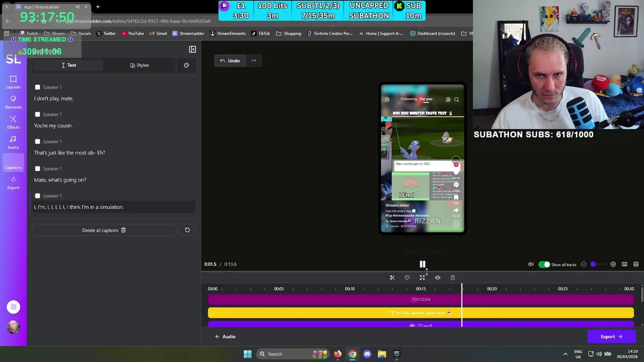Mute the preview volume speaker
The height and width of the screenshot is (362, 644).
[x=530, y=264]
